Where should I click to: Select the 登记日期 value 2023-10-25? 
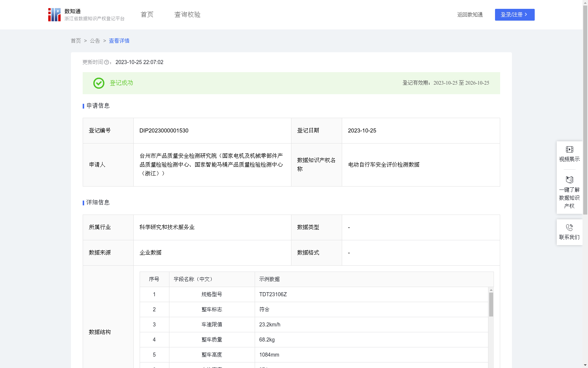(x=362, y=131)
